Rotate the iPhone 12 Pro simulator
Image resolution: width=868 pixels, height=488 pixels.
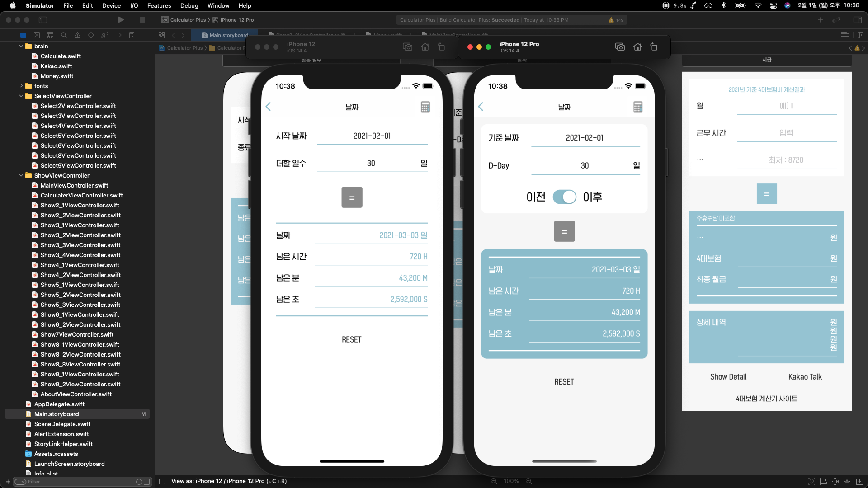pos(654,47)
